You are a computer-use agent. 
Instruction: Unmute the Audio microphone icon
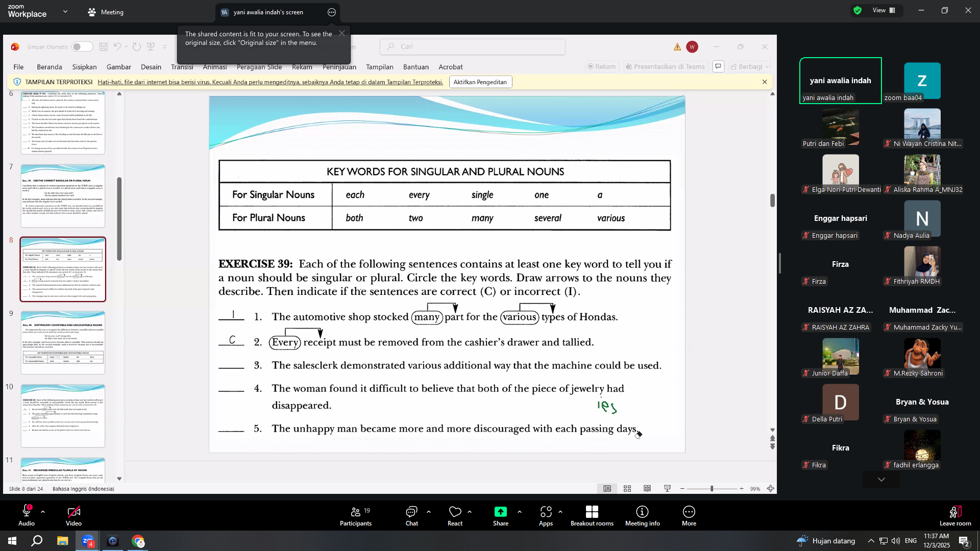pos(27,511)
